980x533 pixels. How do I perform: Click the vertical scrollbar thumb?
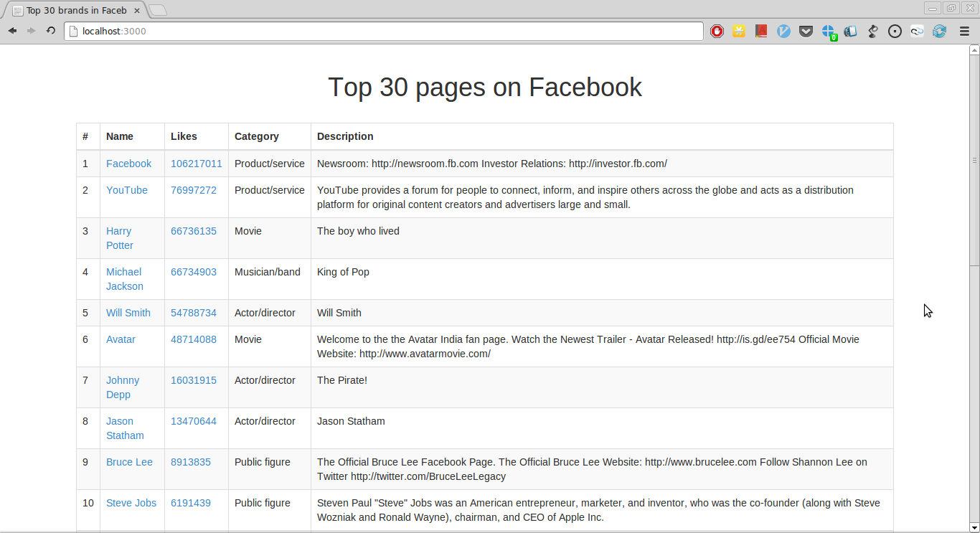(974, 160)
